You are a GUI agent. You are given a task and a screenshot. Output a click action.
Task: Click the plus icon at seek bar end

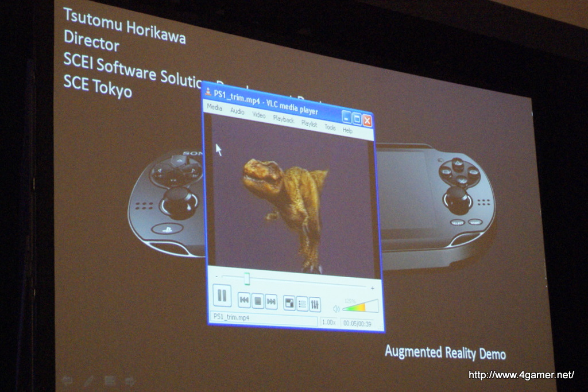point(372,288)
